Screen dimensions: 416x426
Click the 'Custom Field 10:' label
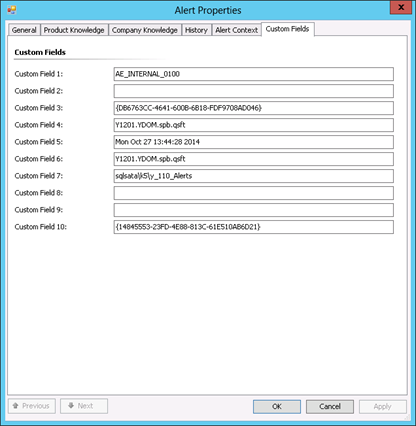coord(40,227)
